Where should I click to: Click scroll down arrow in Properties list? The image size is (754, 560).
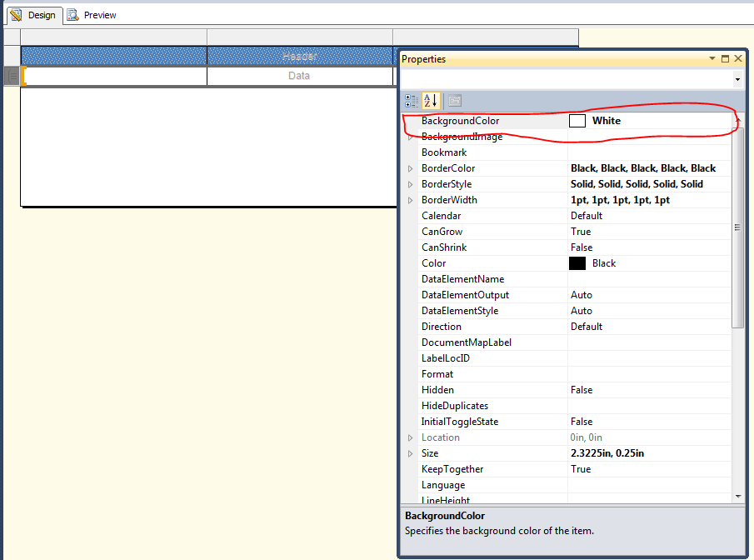[x=737, y=497]
